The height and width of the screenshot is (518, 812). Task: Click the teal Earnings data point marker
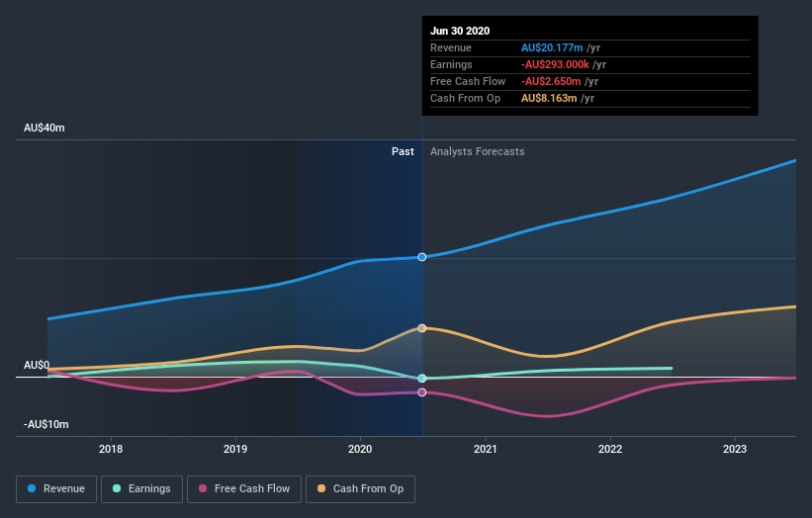click(422, 379)
